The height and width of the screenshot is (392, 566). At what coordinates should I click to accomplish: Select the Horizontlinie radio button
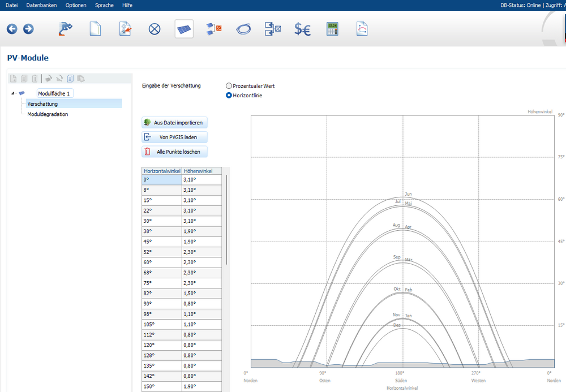(229, 96)
